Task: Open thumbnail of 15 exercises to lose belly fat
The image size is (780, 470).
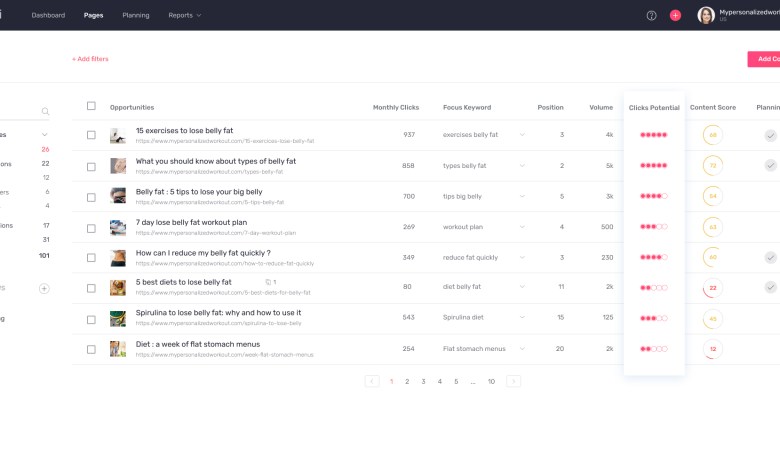Action: coord(118,135)
